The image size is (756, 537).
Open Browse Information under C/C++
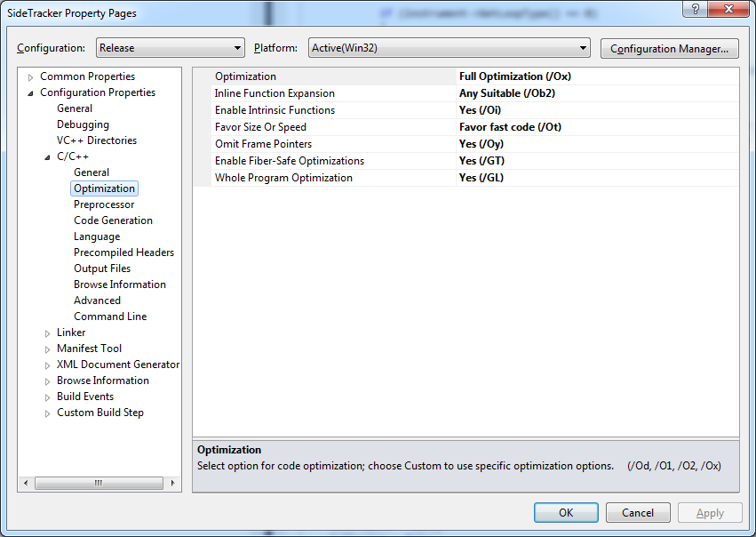120,285
